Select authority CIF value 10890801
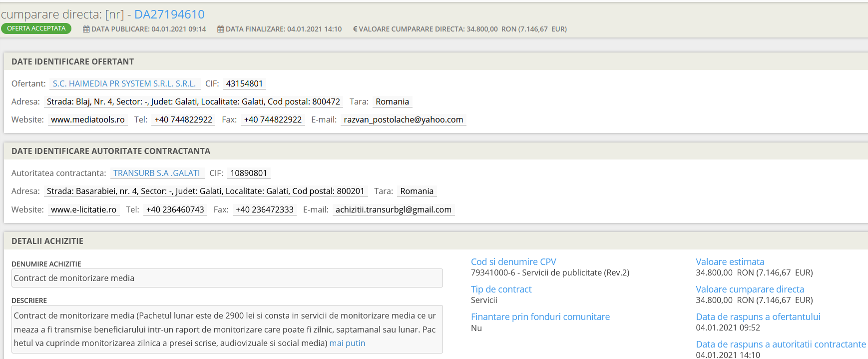Screen dimensions: 868x359 (249, 173)
